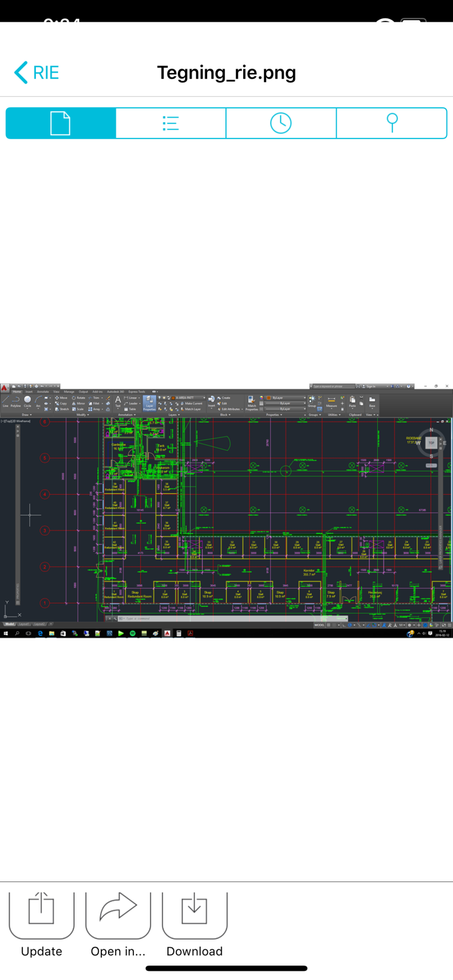
Task: Open the Annotate ribbon tab
Action: [x=42, y=391]
